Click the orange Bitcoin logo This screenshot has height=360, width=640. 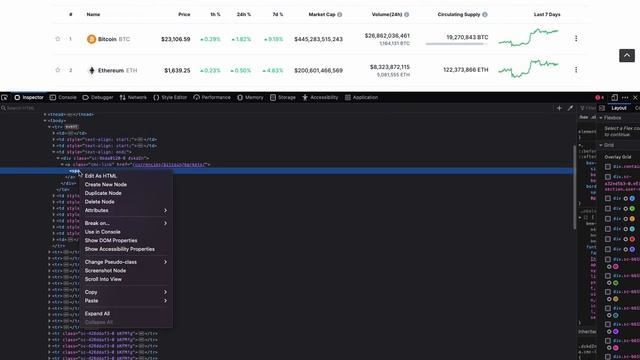(x=91, y=39)
